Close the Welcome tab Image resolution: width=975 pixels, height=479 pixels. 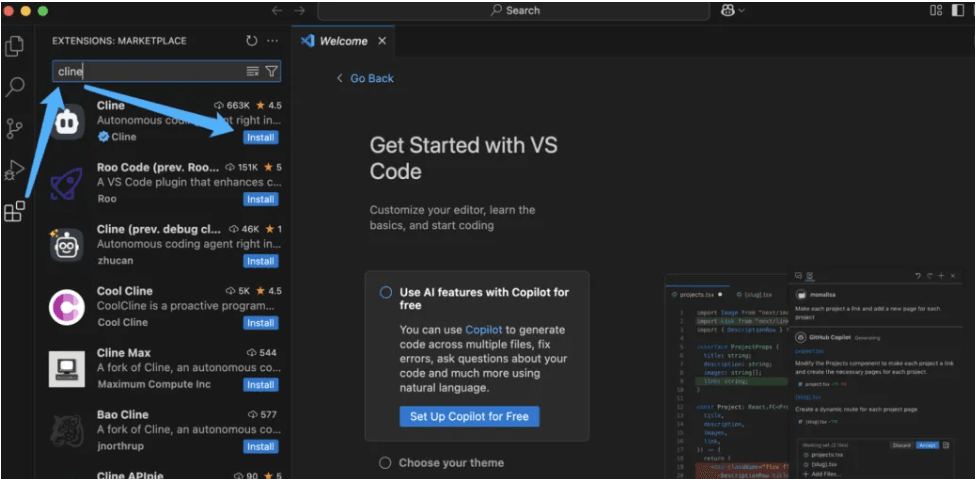tap(382, 41)
